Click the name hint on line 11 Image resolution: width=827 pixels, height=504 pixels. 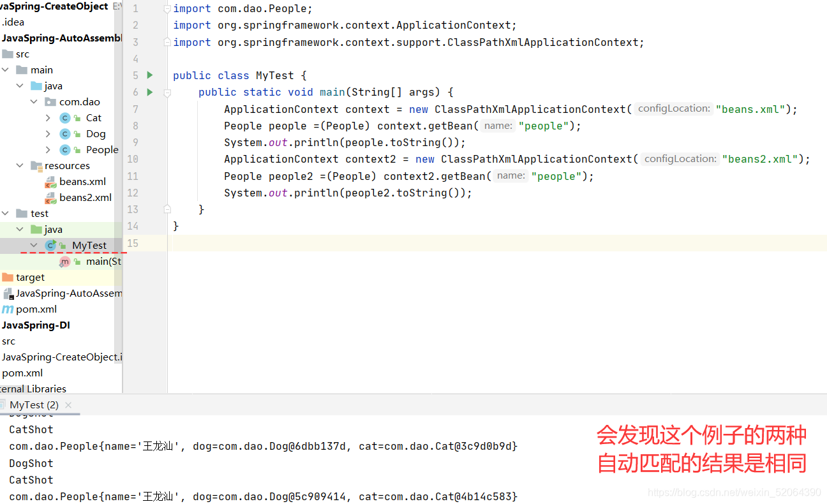tap(511, 175)
